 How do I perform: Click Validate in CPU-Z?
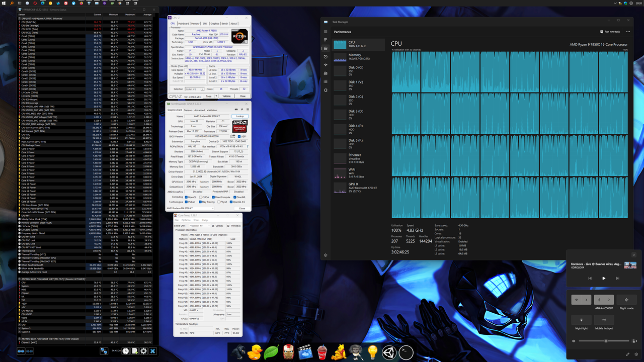tap(226, 97)
